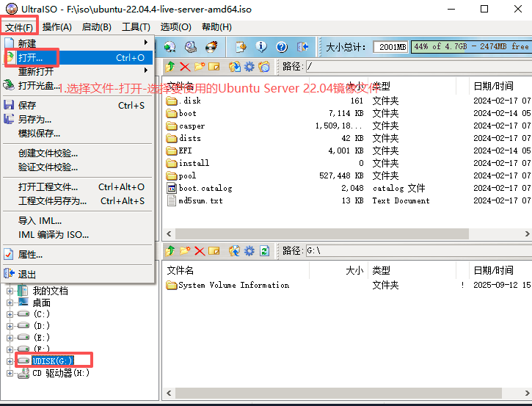Viewport: 532px width, 406px height.
Task: Click the md5sum.txt document icon
Action: [172, 200]
